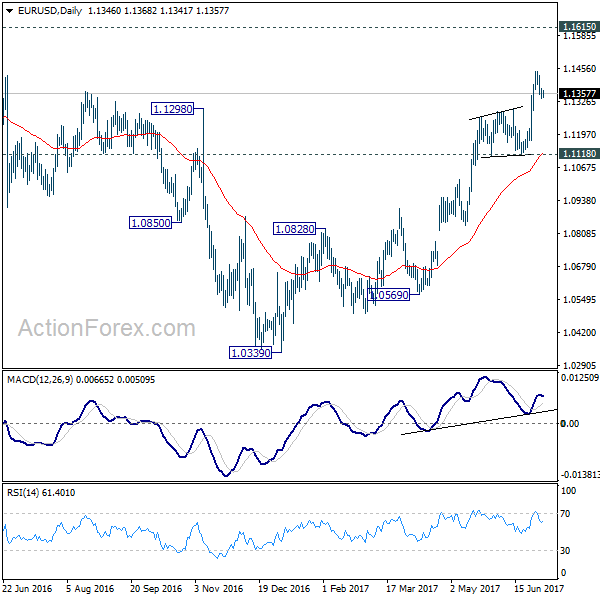Select the 1.16150 resistance level tag
The height and width of the screenshot is (600, 600).
(579, 26)
